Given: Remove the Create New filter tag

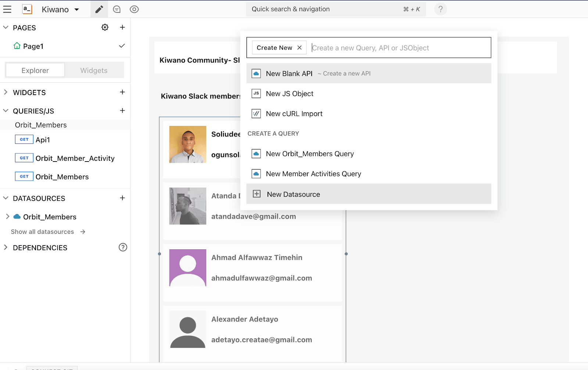Looking at the screenshot, I should point(300,48).
